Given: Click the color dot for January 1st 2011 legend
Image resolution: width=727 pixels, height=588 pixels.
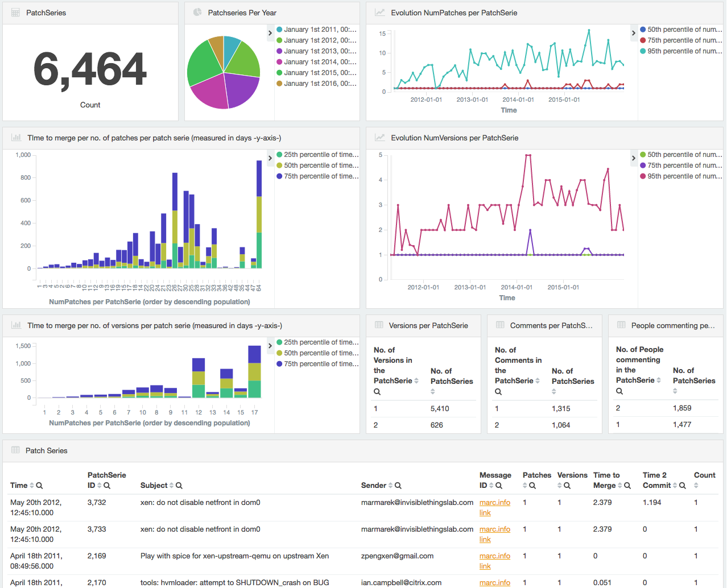Looking at the screenshot, I should click(x=279, y=30).
